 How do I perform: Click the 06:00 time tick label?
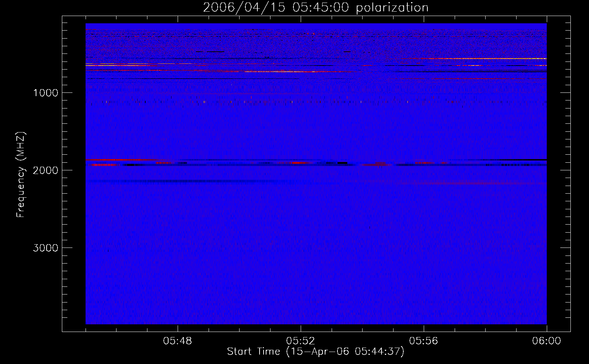pos(546,341)
